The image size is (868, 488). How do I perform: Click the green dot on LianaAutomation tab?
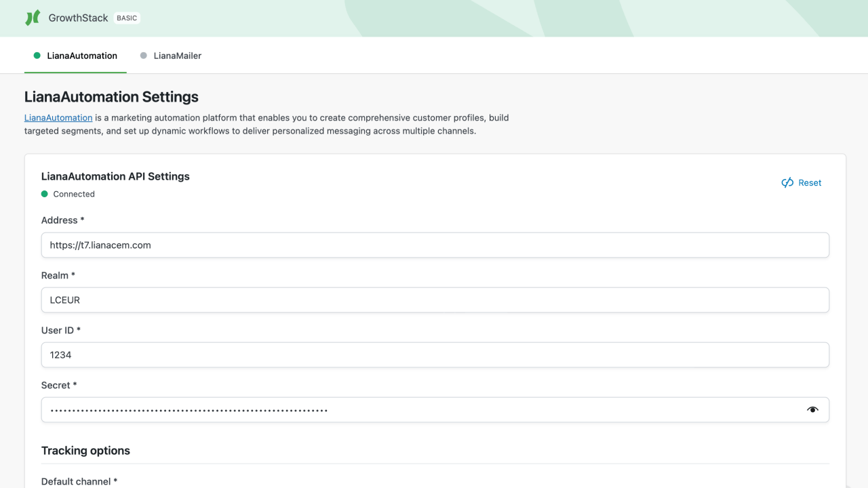click(37, 56)
